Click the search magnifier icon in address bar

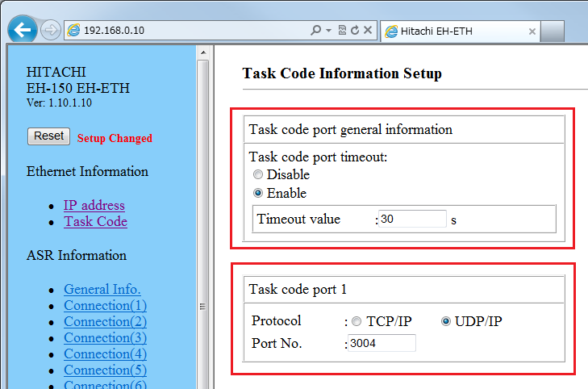pos(316,31)
